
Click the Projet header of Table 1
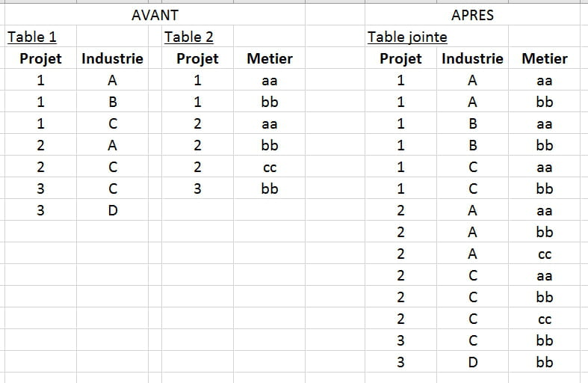tap(40, 58)
